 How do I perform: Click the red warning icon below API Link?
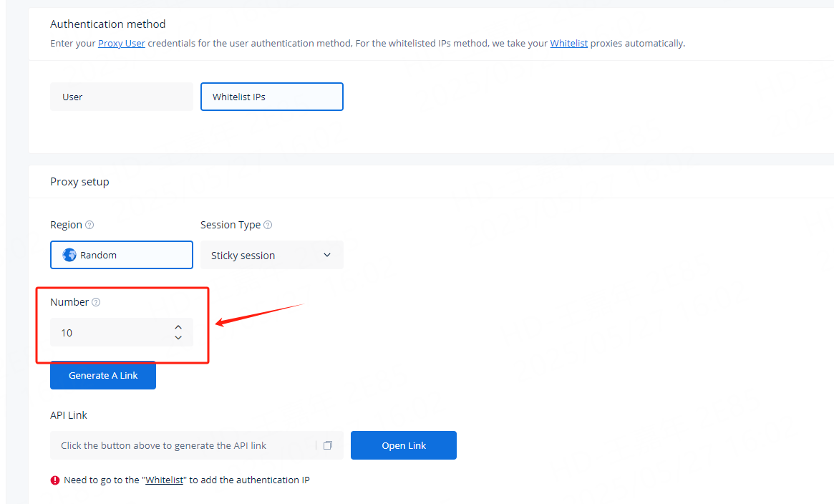click(x=55, y=480)
